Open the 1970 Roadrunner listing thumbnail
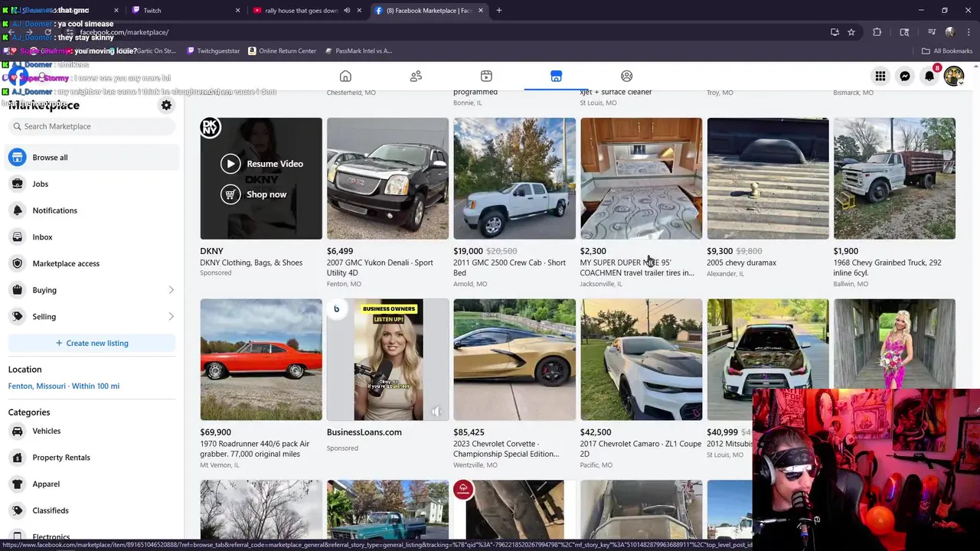Viewport: 980px width, 551px height. pyautogui.click(x=261, y=360)
